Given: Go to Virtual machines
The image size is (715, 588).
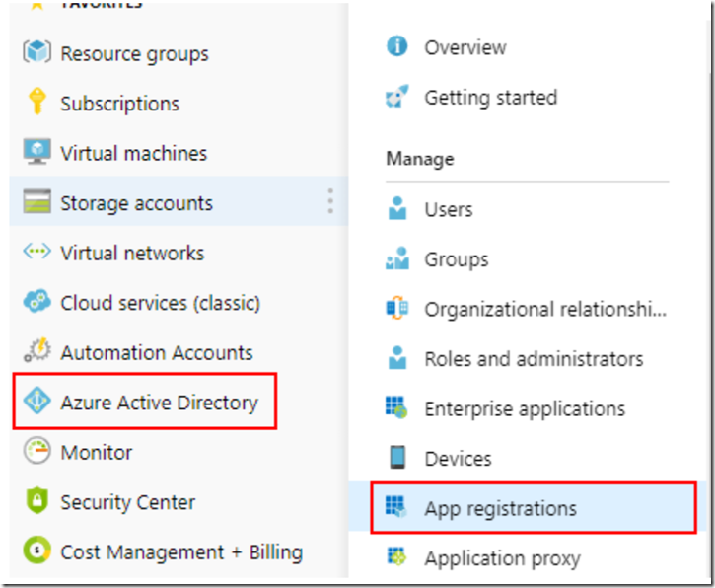Looking at the screenshot, I should click(x=133, y=153).
